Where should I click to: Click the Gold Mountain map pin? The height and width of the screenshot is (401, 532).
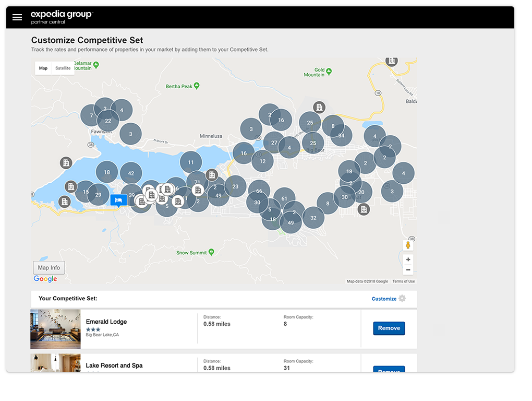[329, 72]
